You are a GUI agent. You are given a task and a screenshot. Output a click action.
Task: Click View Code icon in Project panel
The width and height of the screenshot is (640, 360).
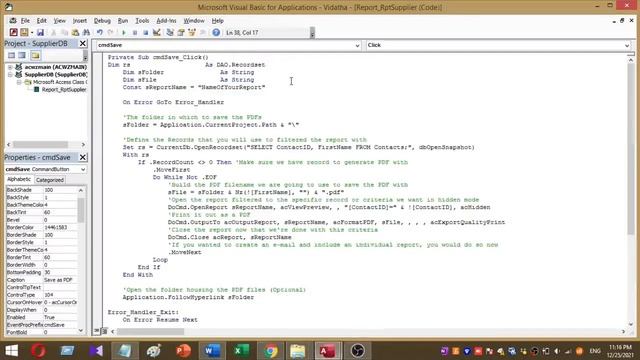click(11, 55)
